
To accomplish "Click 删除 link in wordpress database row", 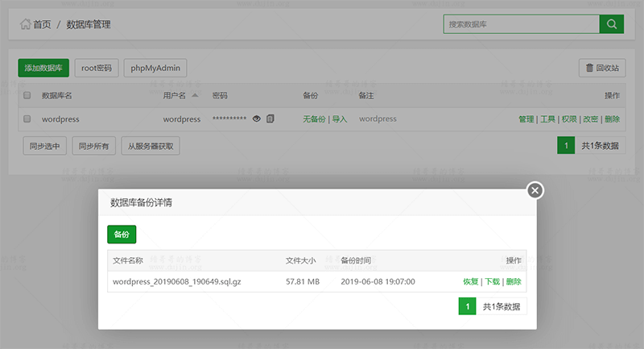I will coord(612,119).
